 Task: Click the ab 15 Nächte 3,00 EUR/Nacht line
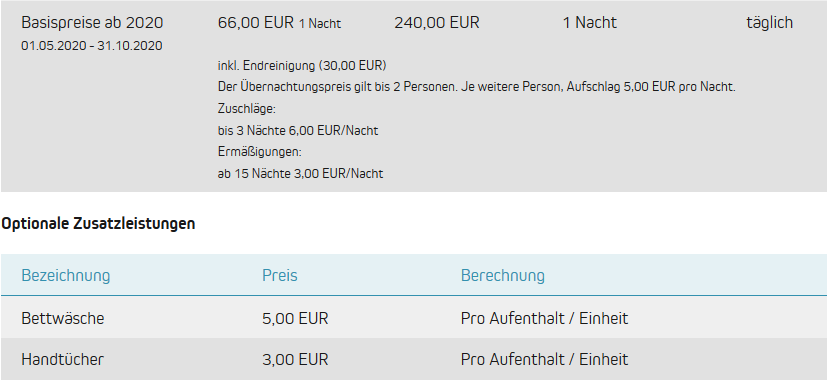301,174
